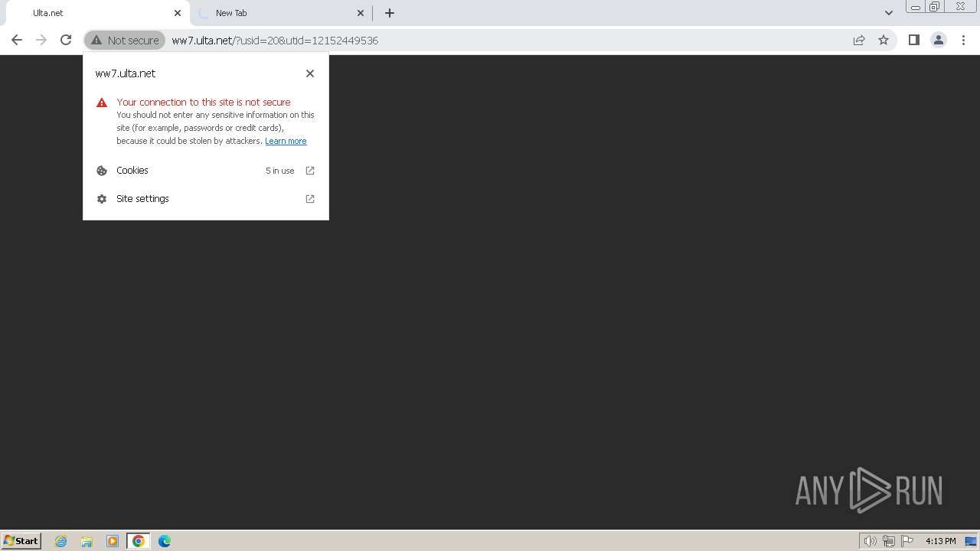Open the volume tray icon
This screenshot has width=980, height=551.
(x=870, y=541)
